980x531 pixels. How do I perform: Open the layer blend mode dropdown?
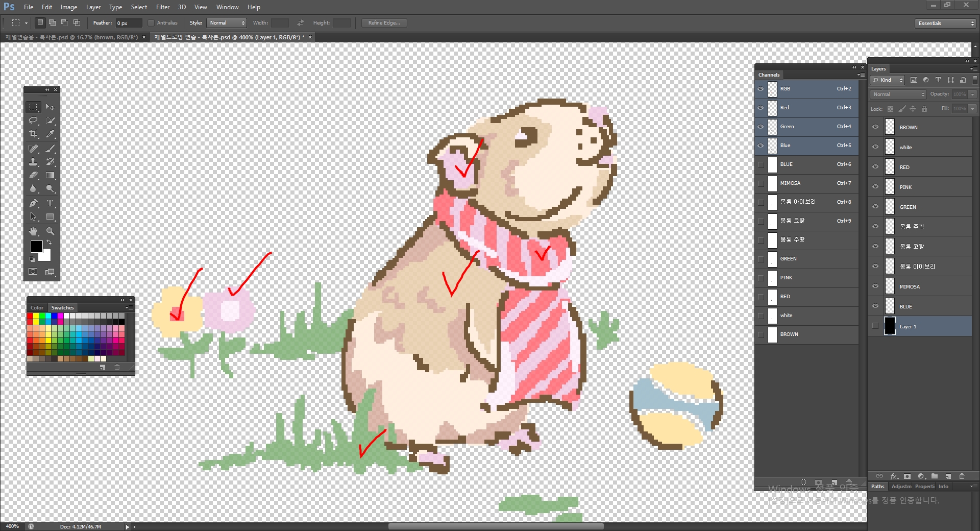(898, 94)
